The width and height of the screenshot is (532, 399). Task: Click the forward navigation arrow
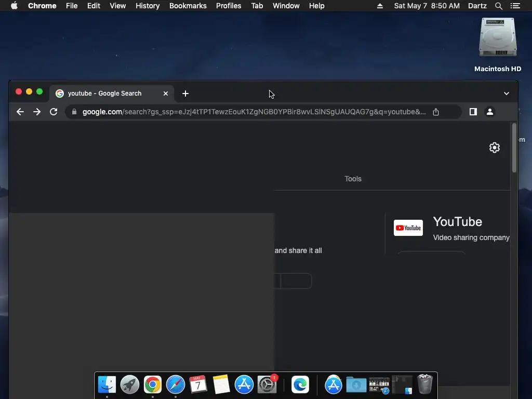[37, 112]
